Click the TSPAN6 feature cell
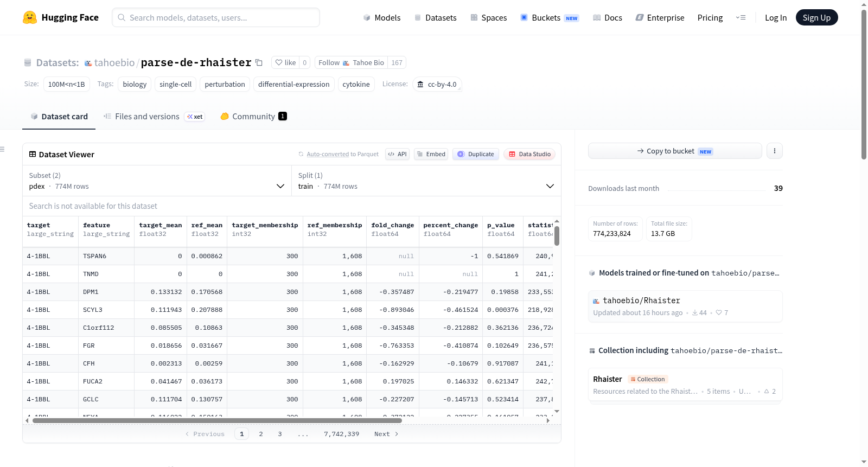 click(x=106, y=256)
